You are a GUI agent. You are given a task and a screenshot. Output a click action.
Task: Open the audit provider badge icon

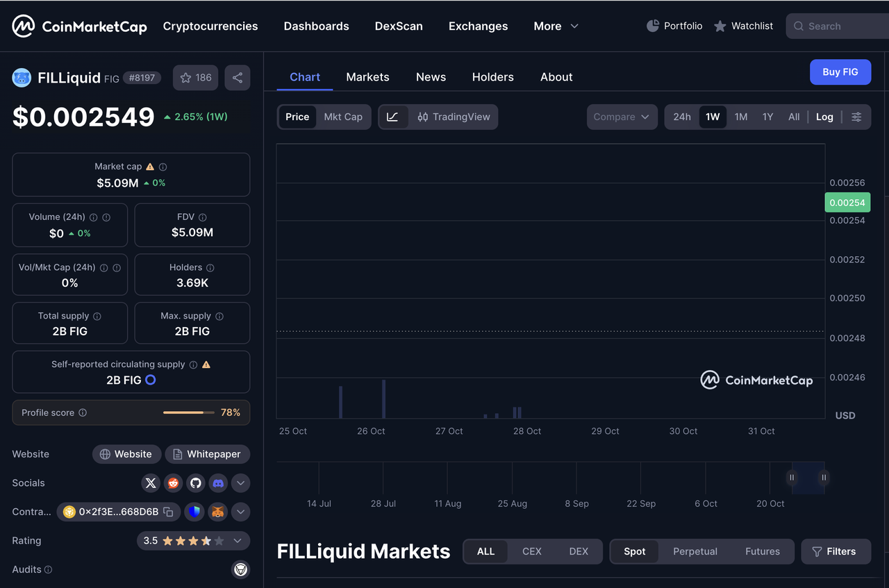point(240,569)
